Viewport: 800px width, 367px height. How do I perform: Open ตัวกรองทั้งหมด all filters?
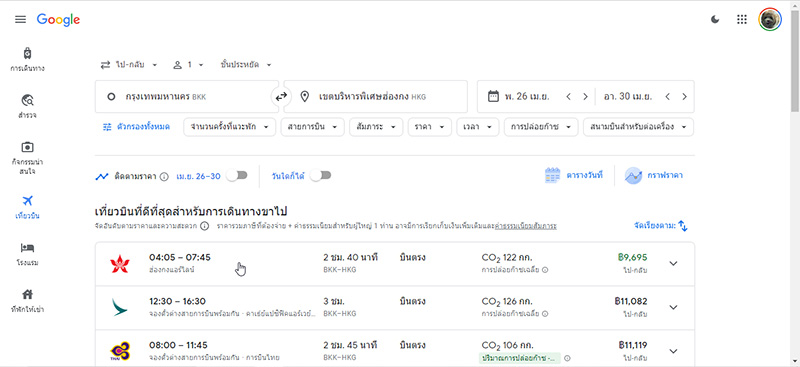[136, 127]
